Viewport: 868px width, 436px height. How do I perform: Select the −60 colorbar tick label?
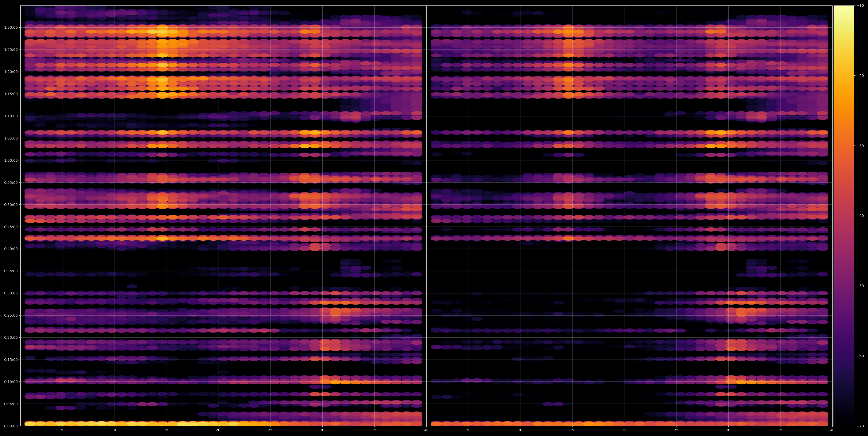pos(860,356)
